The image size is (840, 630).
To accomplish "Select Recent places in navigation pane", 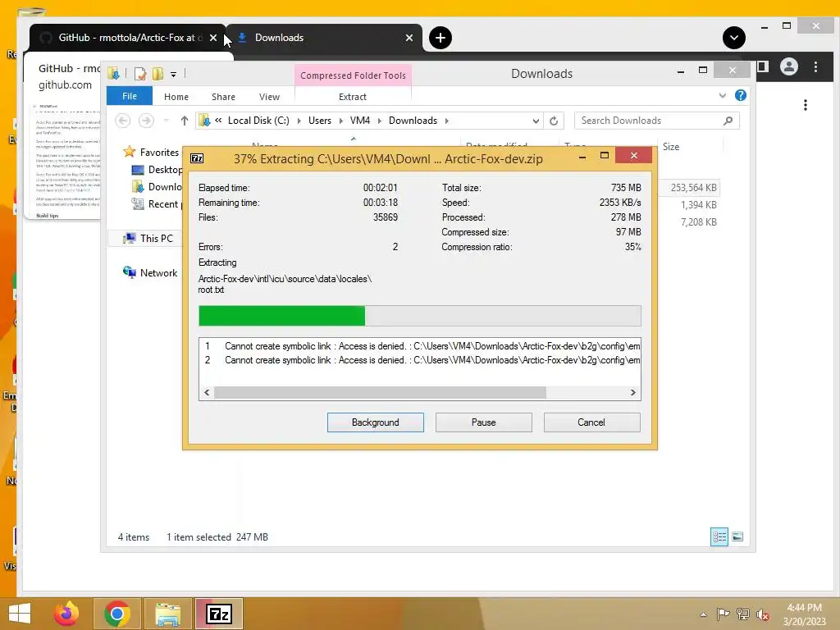I will (157, 204).
